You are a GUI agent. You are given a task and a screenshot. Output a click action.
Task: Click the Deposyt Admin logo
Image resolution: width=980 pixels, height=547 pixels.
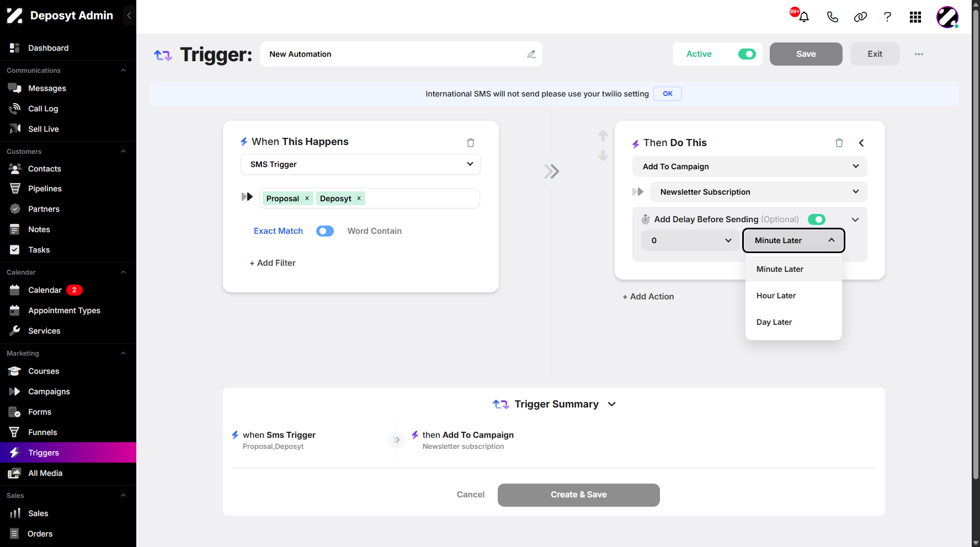point(60,15)
